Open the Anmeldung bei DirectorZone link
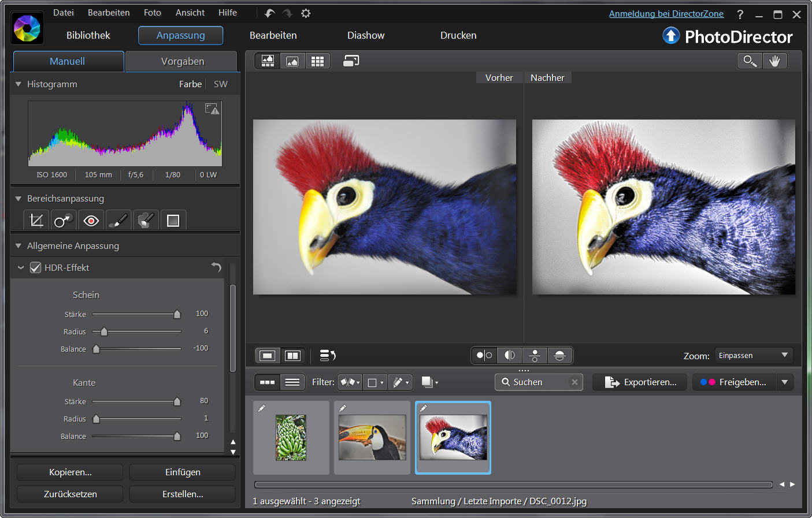812x518 pixels. (666, 14)
